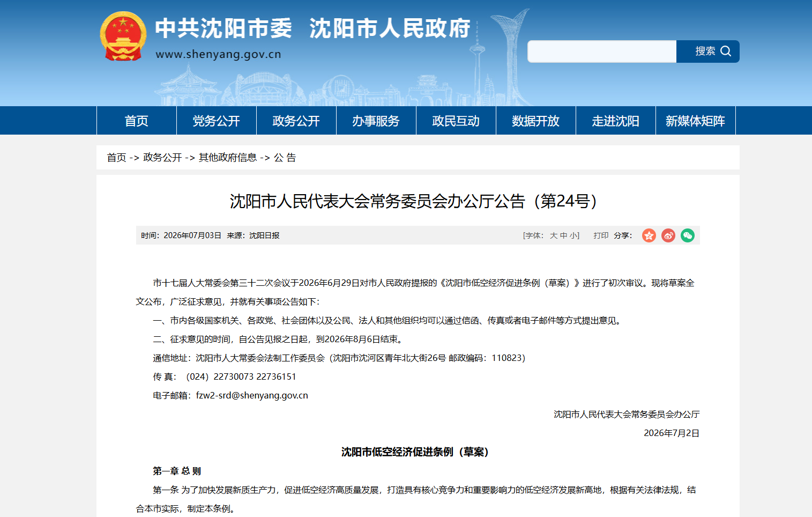
Task: Click the date 2026年07月03日
Action: (x=192, y=235)
